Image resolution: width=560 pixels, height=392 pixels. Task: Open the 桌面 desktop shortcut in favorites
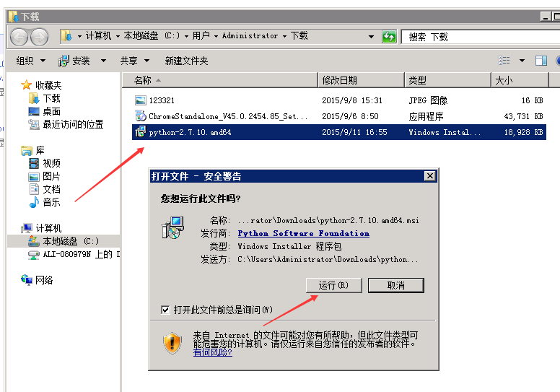pyautogui.click(x=34, y=111)
